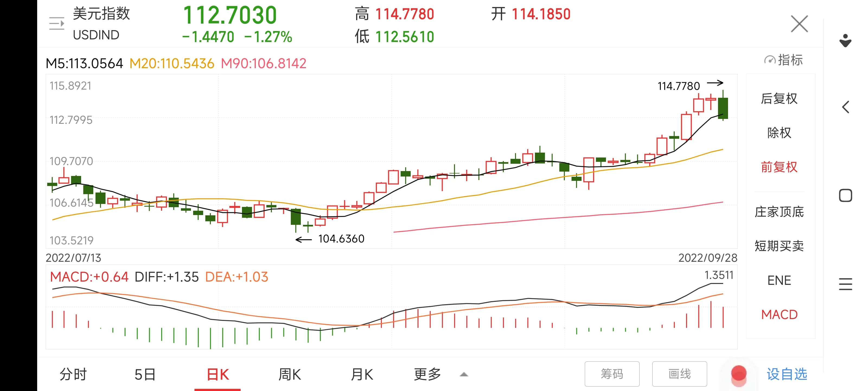Switch to the 周K tab
The height and width of the screenshot is (391, 868).
[x=290, y=374]
